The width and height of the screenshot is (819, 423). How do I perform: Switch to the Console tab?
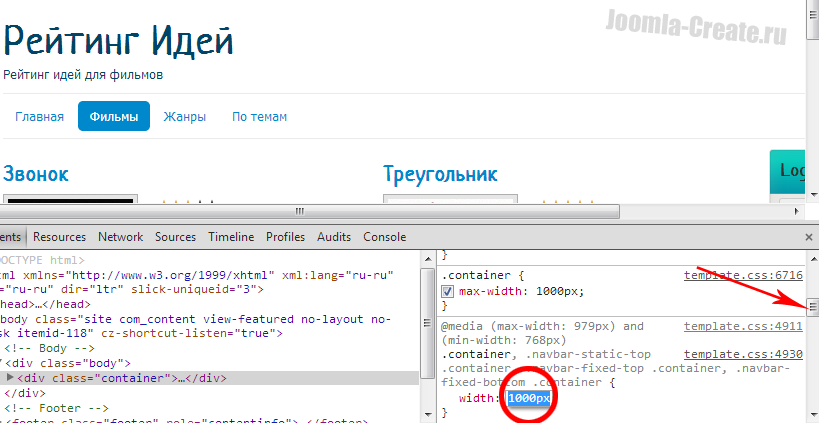pyautogui.click(x=384, y=237)
